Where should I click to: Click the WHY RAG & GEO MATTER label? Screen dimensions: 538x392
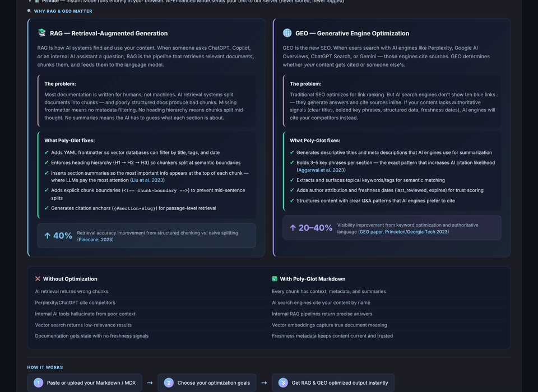click(x=63, y=11)
